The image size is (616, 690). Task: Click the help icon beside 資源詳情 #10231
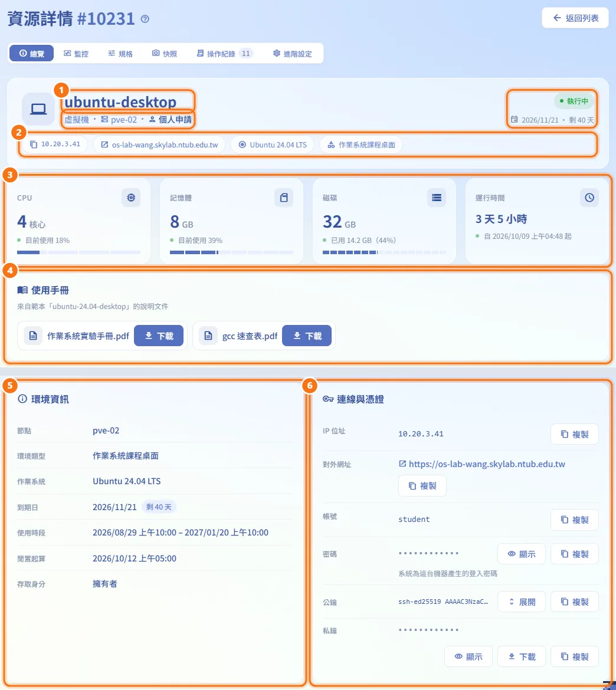tap(145, 19)
